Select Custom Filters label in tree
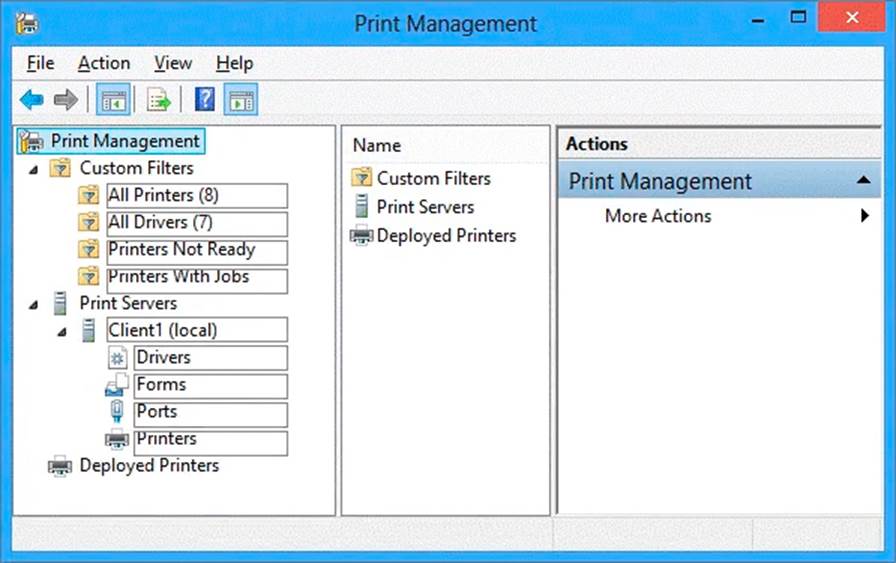The width and height of the screenshot is (896, 563). pyautogui.click(x=137, y=168)
